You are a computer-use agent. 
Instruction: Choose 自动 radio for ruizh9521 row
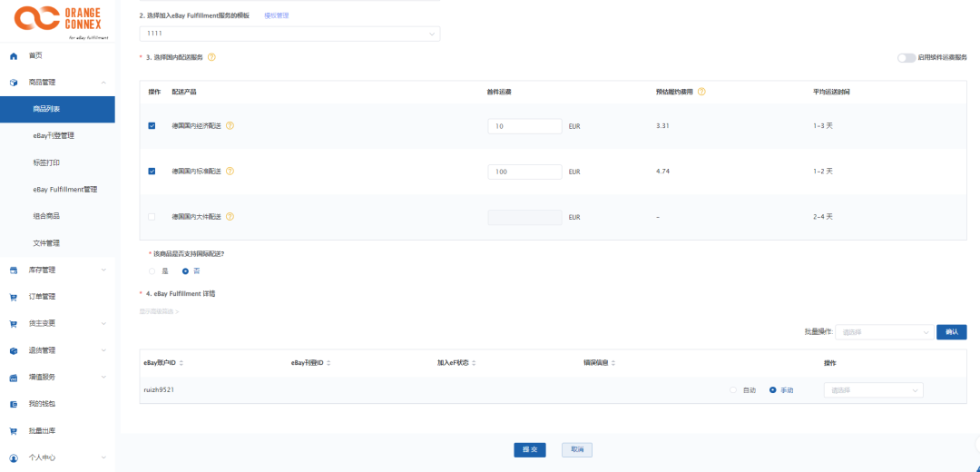(x=733, y=390)
